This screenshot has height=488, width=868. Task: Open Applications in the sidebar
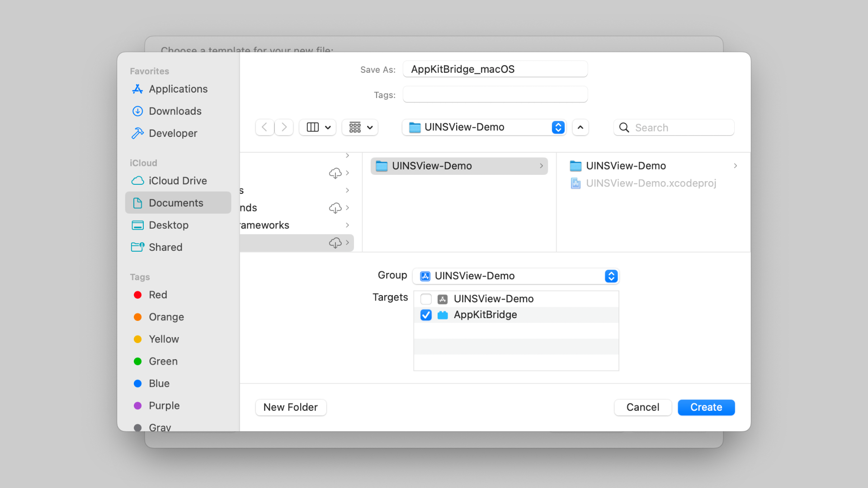tap(178, 89)
